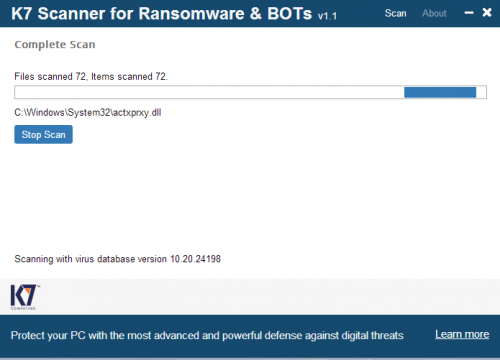Open the Scan tab

pos(395,13)
